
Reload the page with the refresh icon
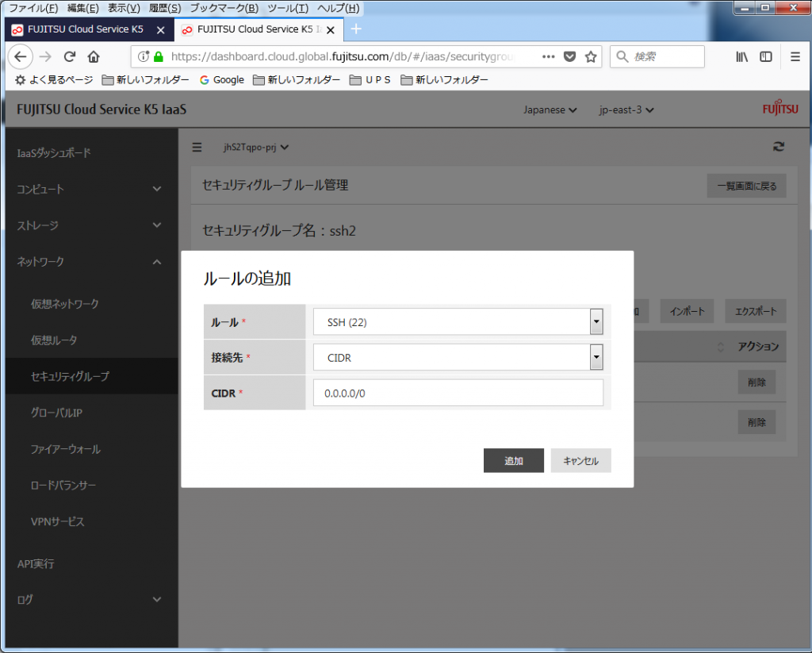click(x=70, y=56)
